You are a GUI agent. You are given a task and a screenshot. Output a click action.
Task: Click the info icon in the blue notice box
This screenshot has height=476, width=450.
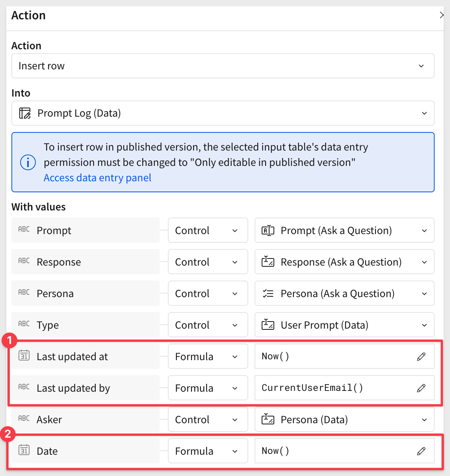point(28,162)
